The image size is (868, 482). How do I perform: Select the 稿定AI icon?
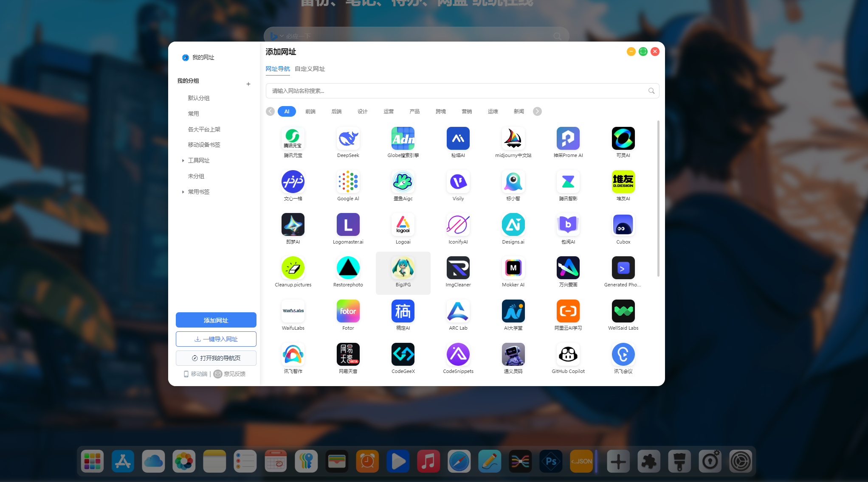(403, 311)
